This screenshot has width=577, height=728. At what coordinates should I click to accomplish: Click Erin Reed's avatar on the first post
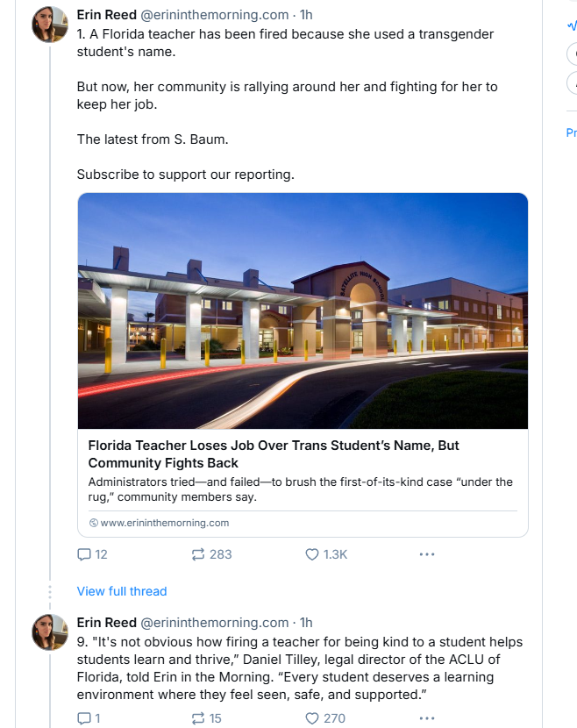tap(50, 24)
